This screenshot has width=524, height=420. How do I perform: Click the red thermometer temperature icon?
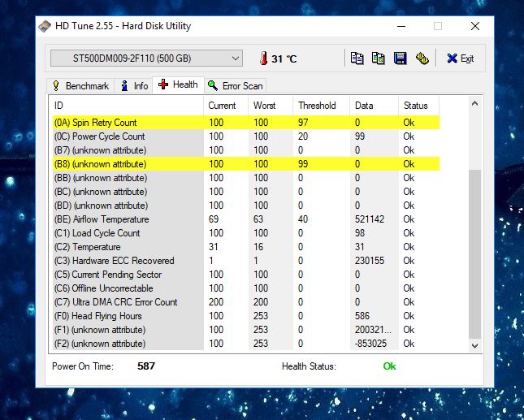click(264, 58)
